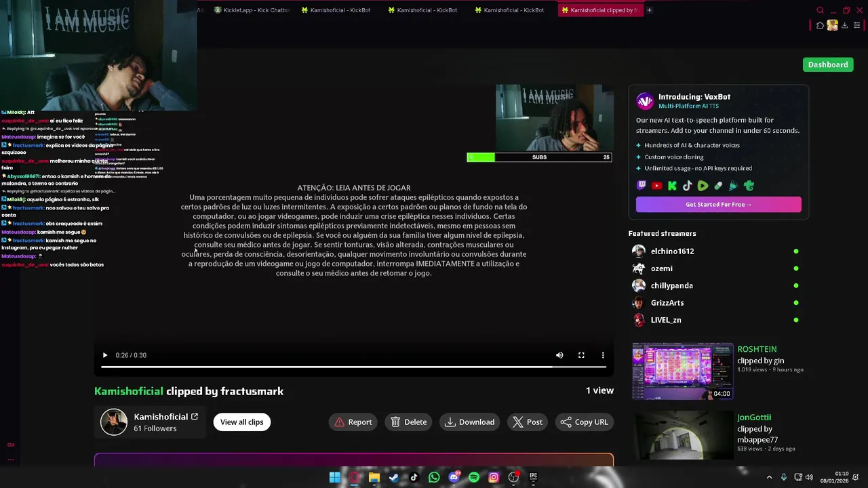
Task: Switch to Kamishoficial clipped by tab
Action: pos(599,10)
